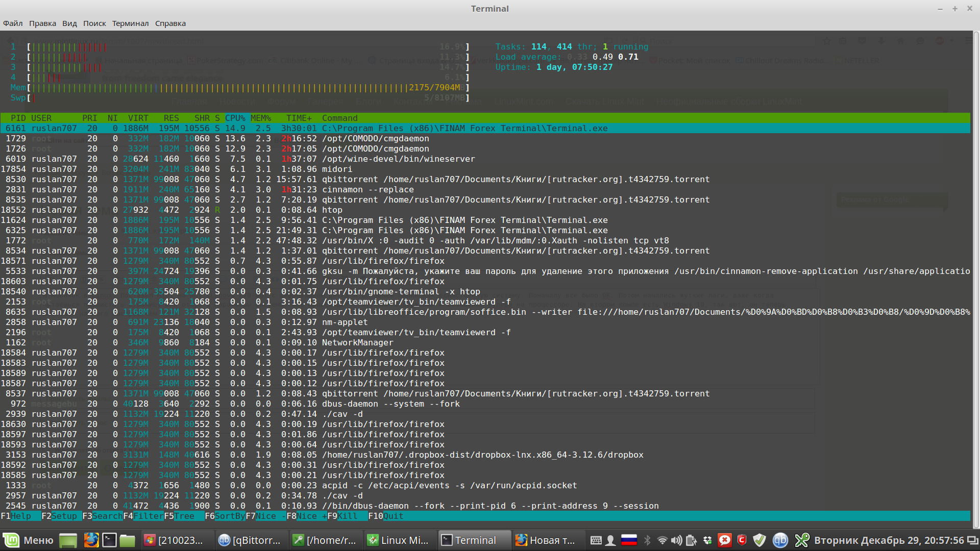The height and width of the screenshot is (551, 980).
Task: Click the show desktop icon in panel
Action: click(x=67, y=540)
